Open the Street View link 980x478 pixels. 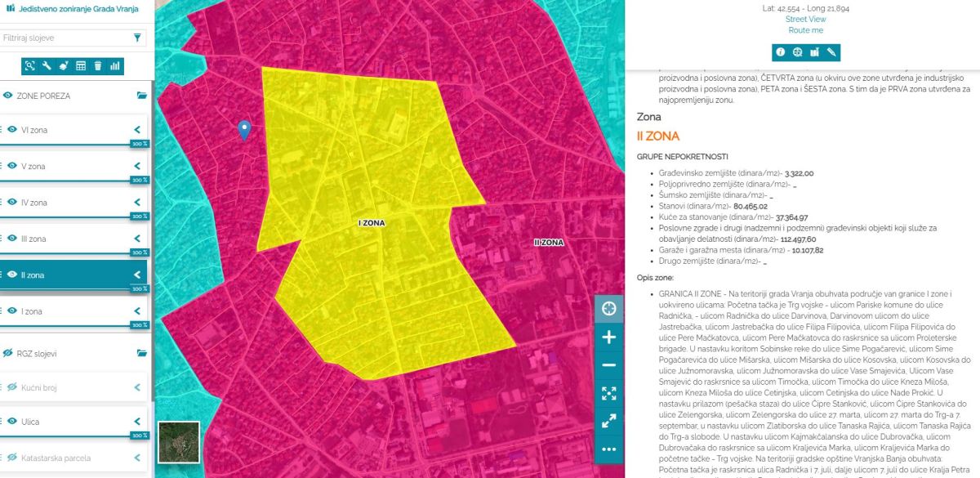click(x=805, y=19)
